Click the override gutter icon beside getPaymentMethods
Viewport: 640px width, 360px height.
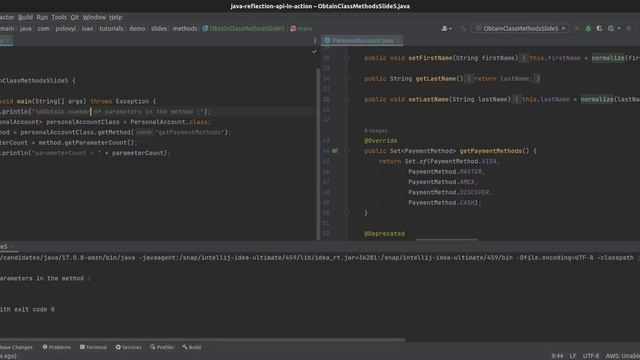(x=335, y=151)
